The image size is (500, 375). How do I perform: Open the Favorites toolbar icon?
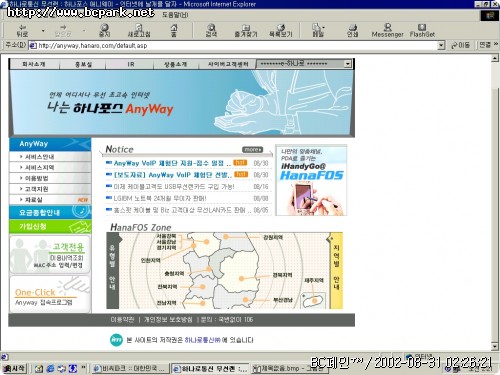(246, 30)
